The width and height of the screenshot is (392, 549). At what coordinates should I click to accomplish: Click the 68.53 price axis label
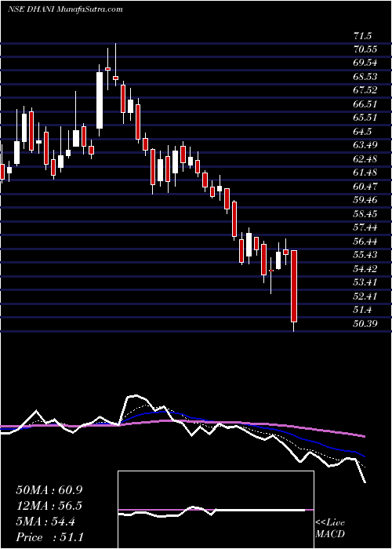[x=365, y=77]
